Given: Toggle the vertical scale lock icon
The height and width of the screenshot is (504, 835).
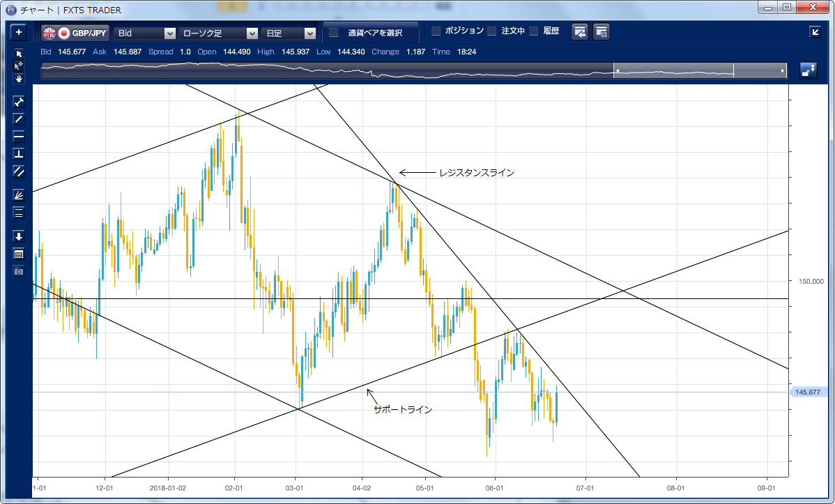Looking at the screenshot, I should 809,70.
